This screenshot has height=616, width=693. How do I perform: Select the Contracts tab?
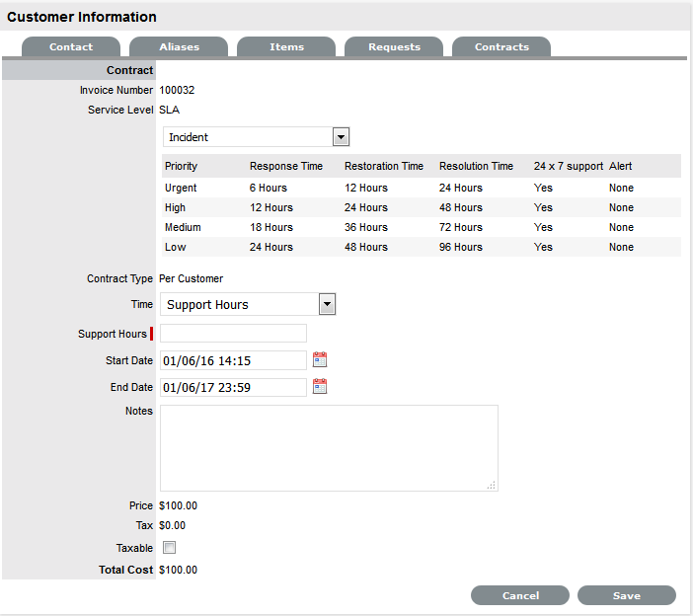(501, 47)
